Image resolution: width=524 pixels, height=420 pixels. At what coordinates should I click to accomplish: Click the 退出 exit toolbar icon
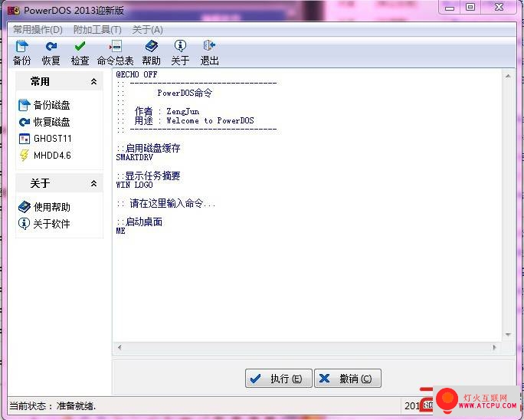pos(210,46)
